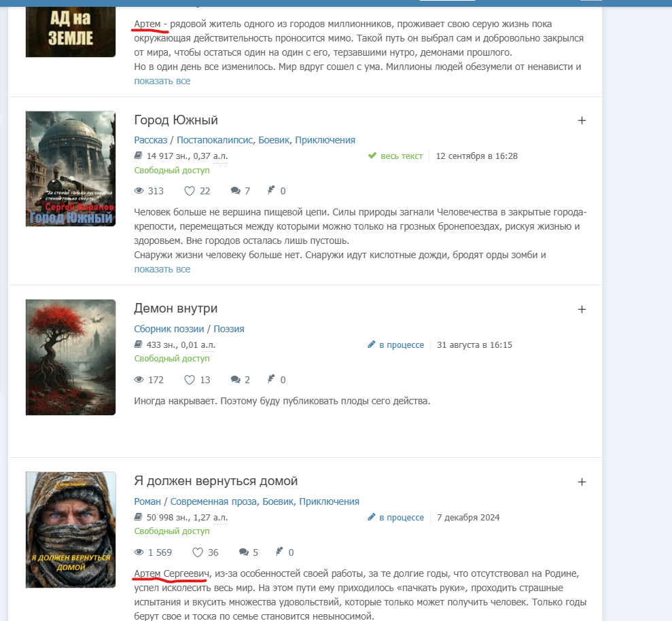Screen dimensions: 672x621
Task: Select the Постапокалипсис genre link
Action: point(215,140)
